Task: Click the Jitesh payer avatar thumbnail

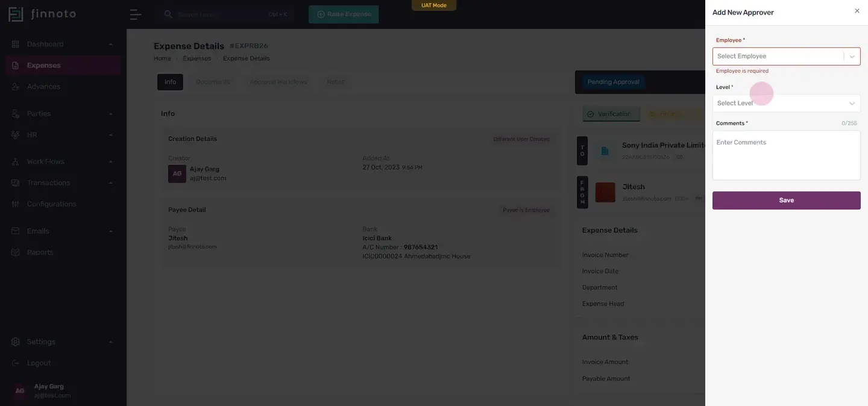Action: (605, 192)
